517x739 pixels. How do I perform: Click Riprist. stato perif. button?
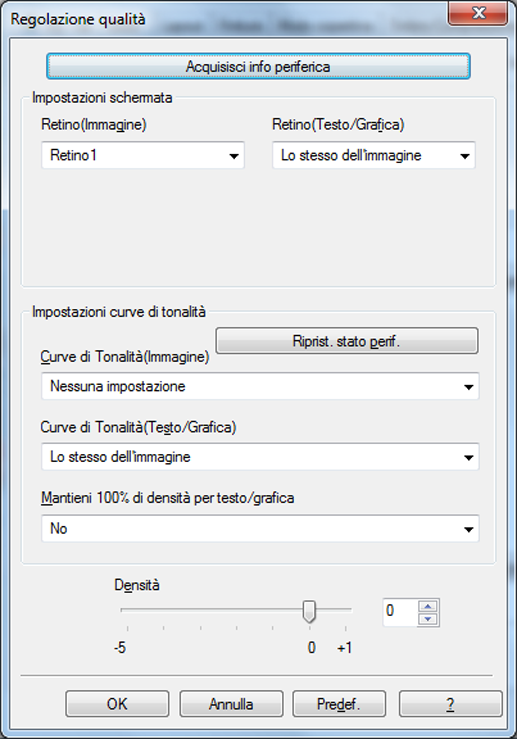click(x=347, y=341)
